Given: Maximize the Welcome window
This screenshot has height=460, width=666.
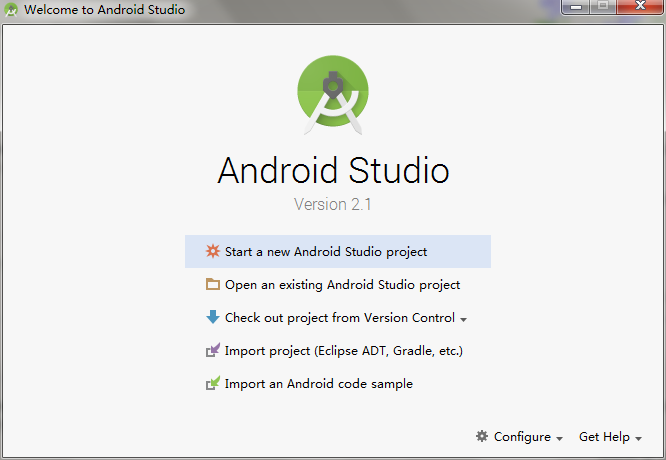Looking at the screenshot, I should [x=603, y=7].
